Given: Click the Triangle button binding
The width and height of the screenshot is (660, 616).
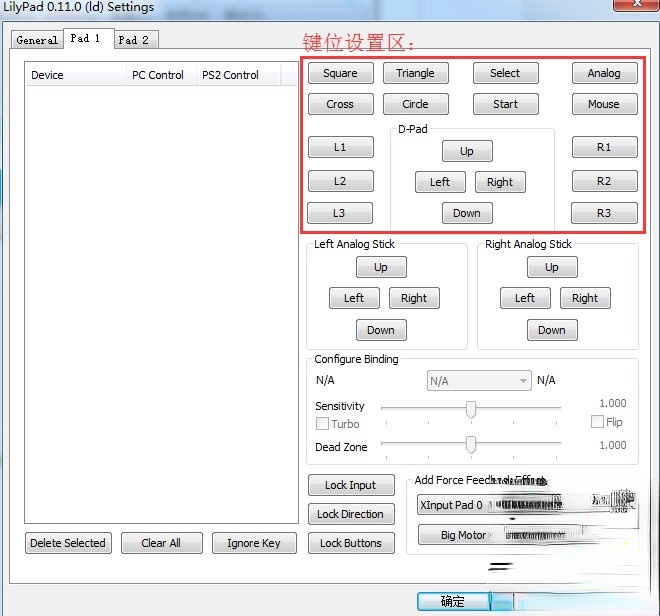Looking at the screenshot, I should pos(415,73).
